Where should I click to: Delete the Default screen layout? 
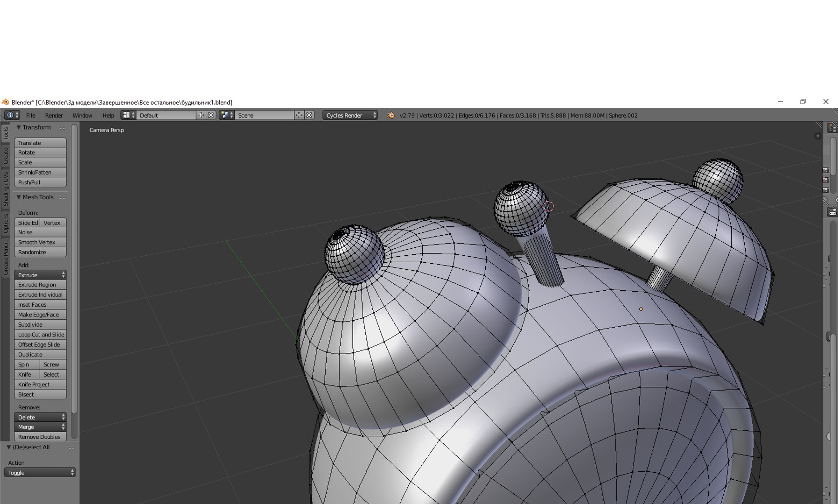coord(211,115)
